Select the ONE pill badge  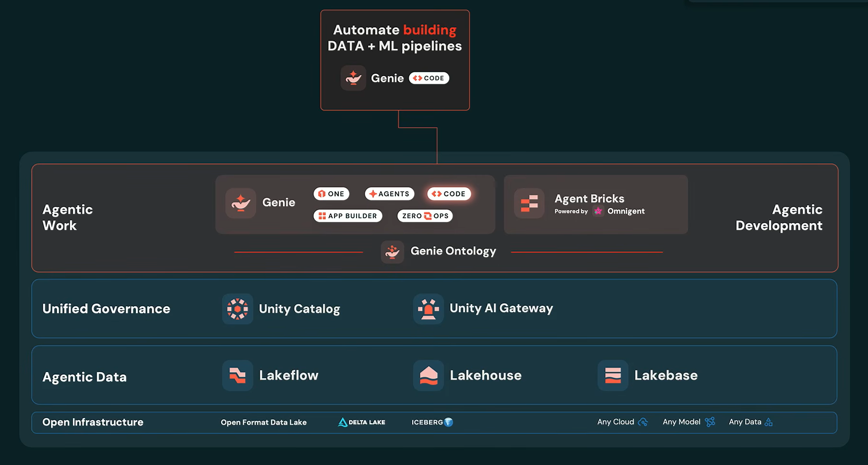[x=331, y=194]
